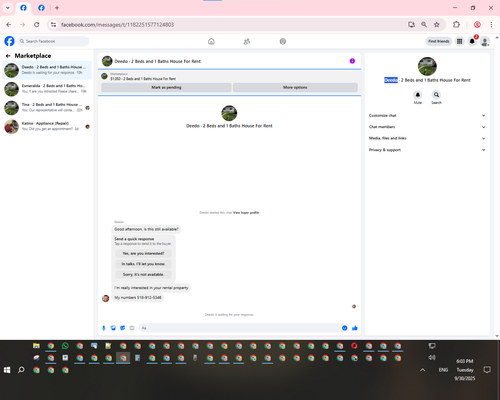
Task: Show hidden system tray icons
Action: [422, 370]
